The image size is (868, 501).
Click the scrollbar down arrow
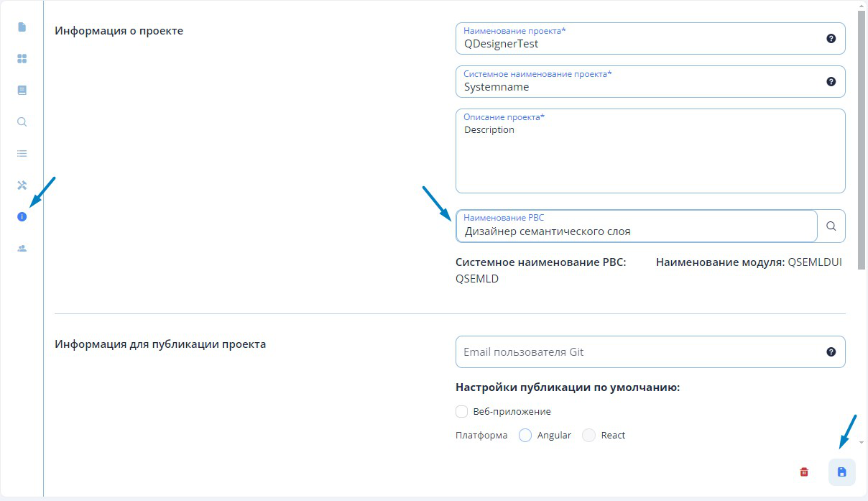(861, 443)
